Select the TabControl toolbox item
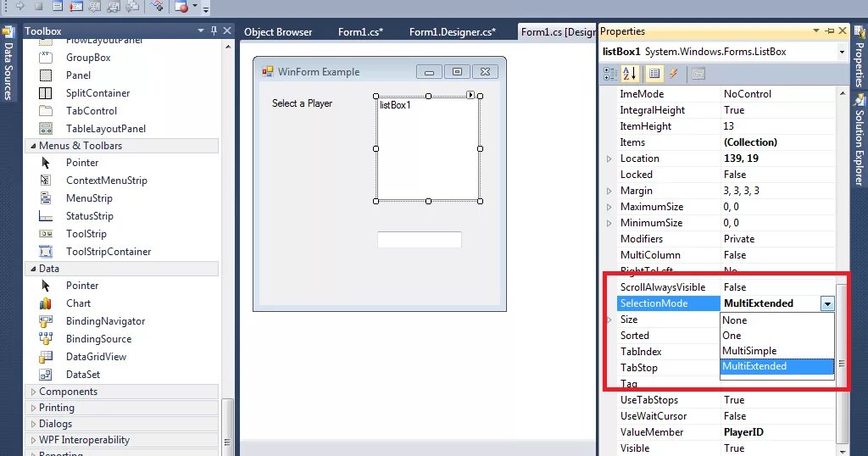 pos(92,111)
